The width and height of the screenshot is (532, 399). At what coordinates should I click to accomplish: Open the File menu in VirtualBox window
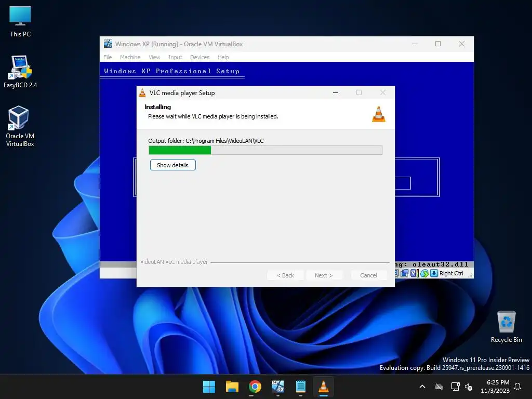click(108, 57)
